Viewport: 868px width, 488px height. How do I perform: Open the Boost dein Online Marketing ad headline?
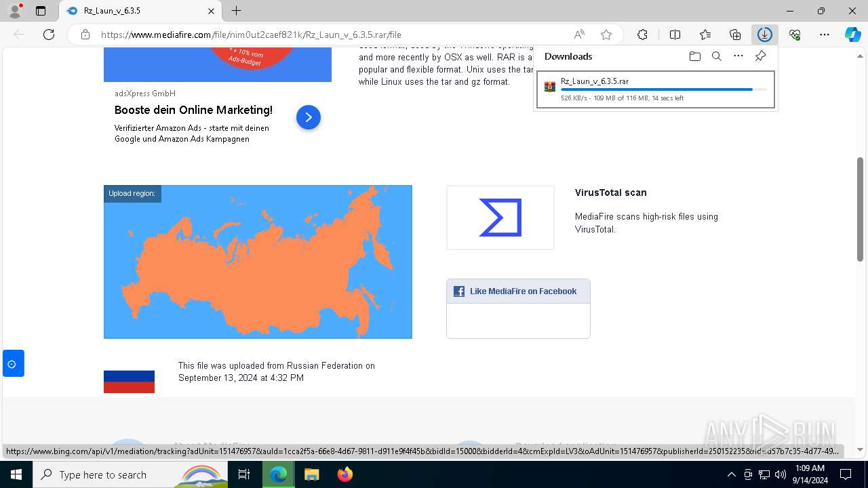click(x=193, y=110)
